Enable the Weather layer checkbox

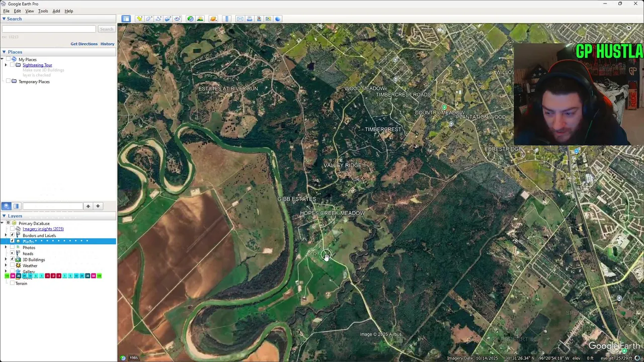pos(12,265)
